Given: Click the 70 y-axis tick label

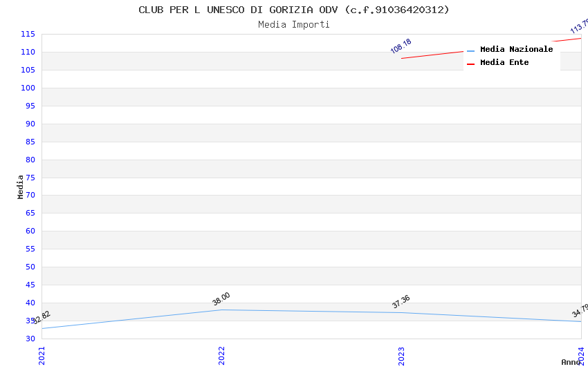Looking at the screenshot, I should (30, 195).
